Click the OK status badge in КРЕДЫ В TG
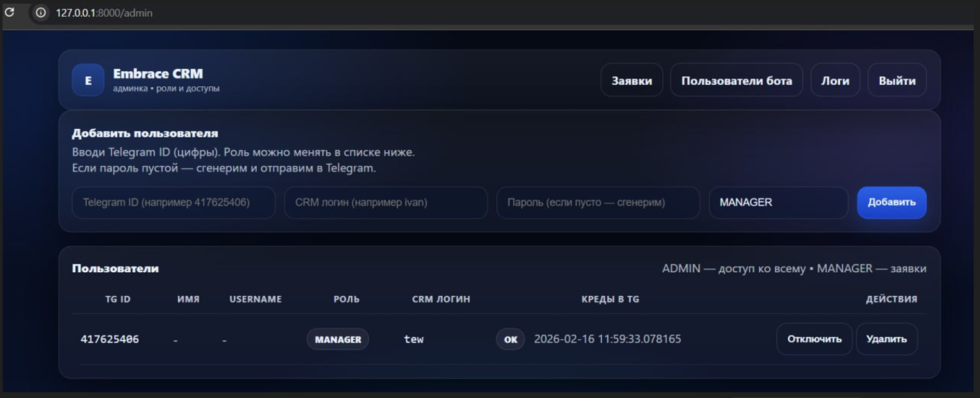980x398 pixels. [x=510, y=339]
